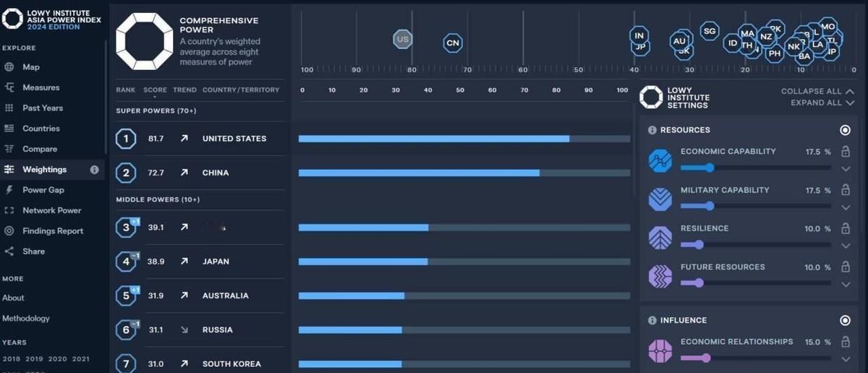868x373 pixels.
Task: Click the Economic Relationships icon
Action: [660, 351]
